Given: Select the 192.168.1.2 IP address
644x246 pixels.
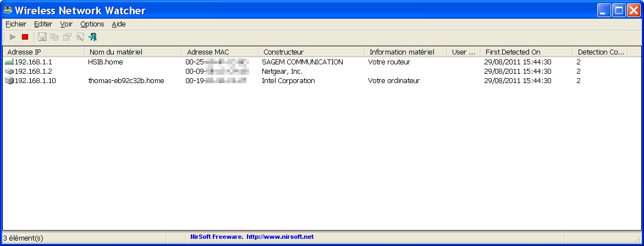Looking at the screenshot, I should pyautogui.click(x=33, y=72).
